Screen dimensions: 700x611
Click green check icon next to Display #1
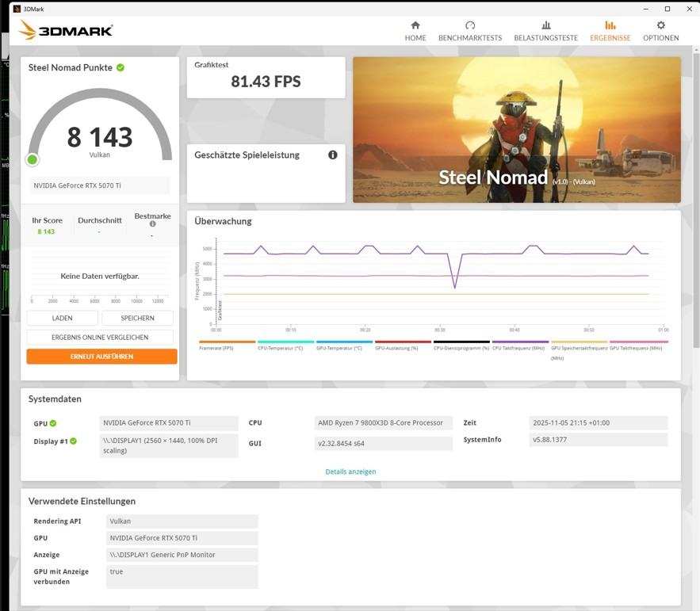tap(74, 441)
